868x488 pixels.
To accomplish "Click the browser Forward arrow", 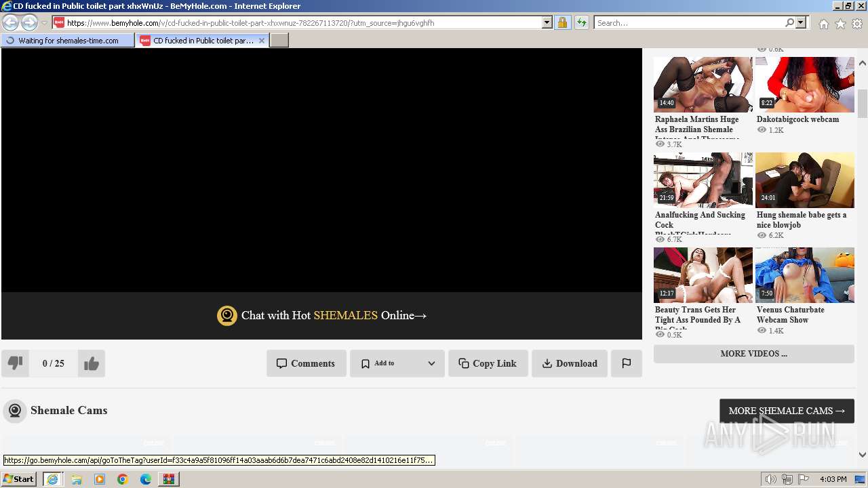I will pos(29,22).
